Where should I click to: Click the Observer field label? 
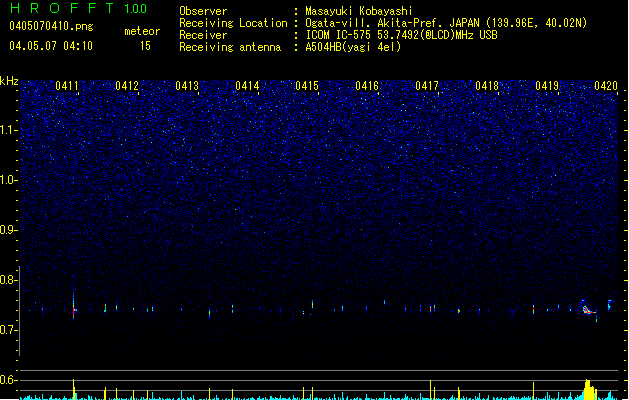click(203, 11)
